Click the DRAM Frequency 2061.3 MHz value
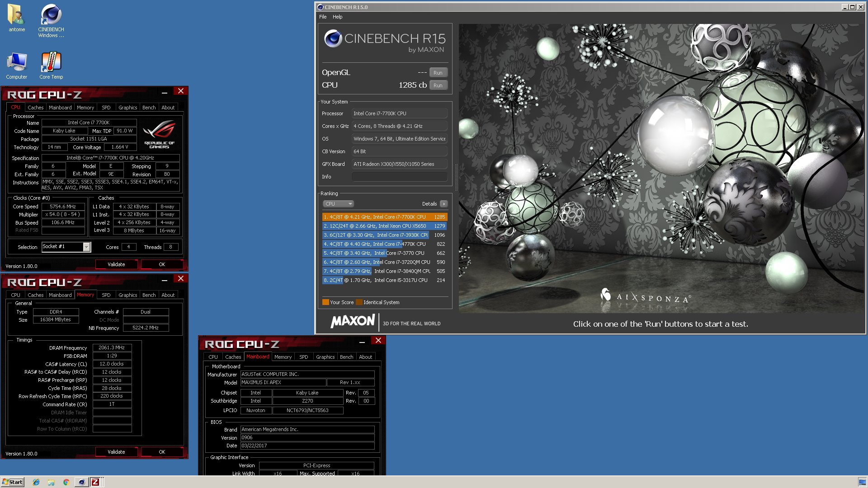Viewport: 868px width, 488px height. [x=112, y=347]
